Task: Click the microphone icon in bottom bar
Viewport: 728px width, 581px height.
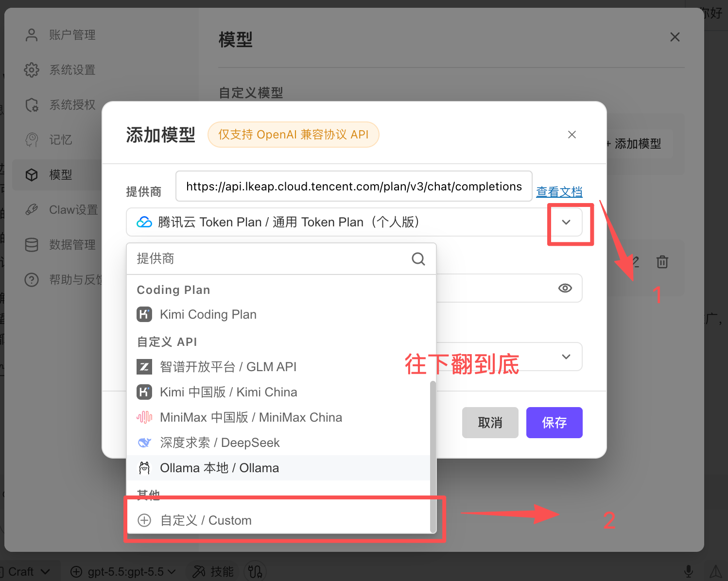Action: pos(689,572)
